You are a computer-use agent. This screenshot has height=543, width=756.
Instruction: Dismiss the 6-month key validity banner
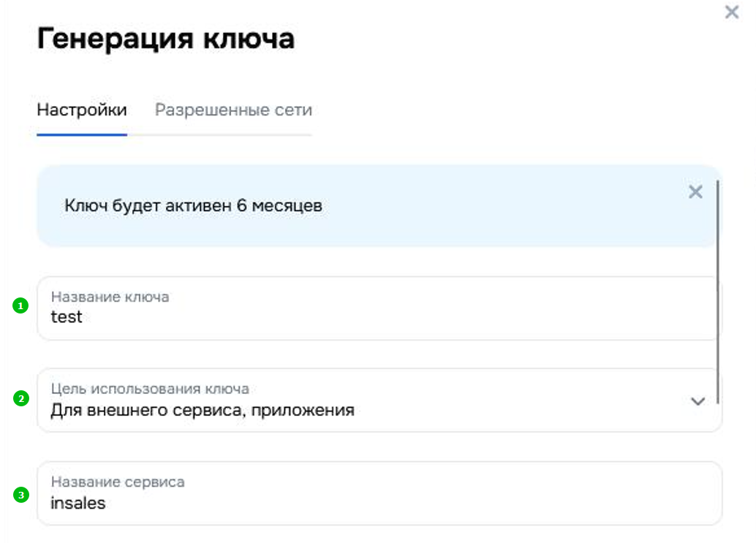tap(695, 192)
